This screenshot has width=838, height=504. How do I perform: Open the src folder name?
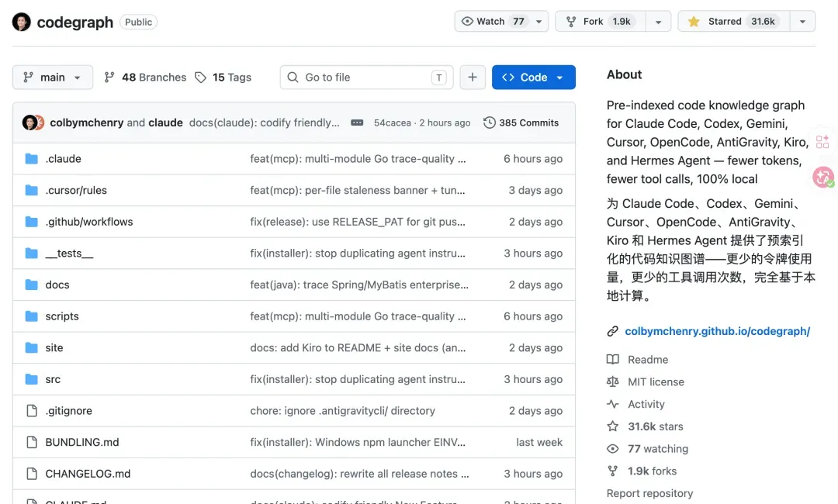coord(53,379)
